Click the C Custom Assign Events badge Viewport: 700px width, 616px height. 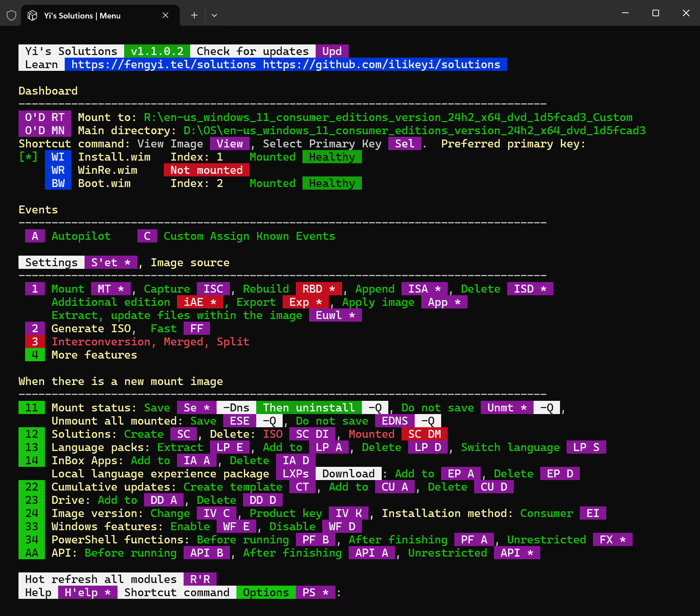(147, 236)
